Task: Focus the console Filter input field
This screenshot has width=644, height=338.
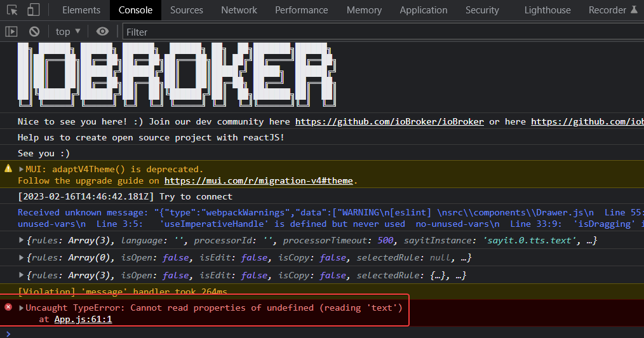Action: coord(383,32)
